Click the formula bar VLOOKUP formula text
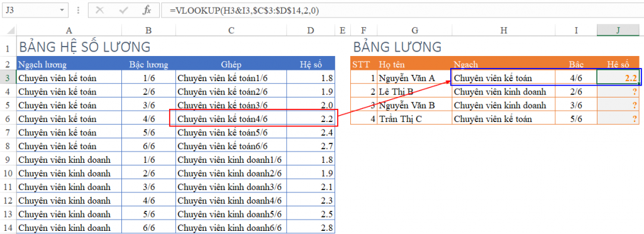This screenshot has height=234, width=644. pyautogui.click(x=245, y=11)
